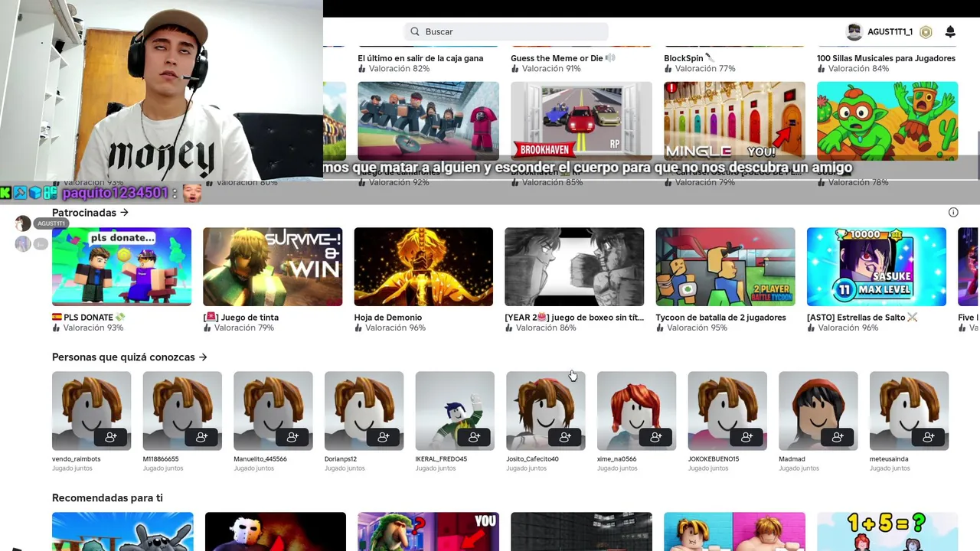Click 100 Sillas Musicales title
Image resolution: width=980 pixels, height=551 pixels.
(x=886, y=58)
